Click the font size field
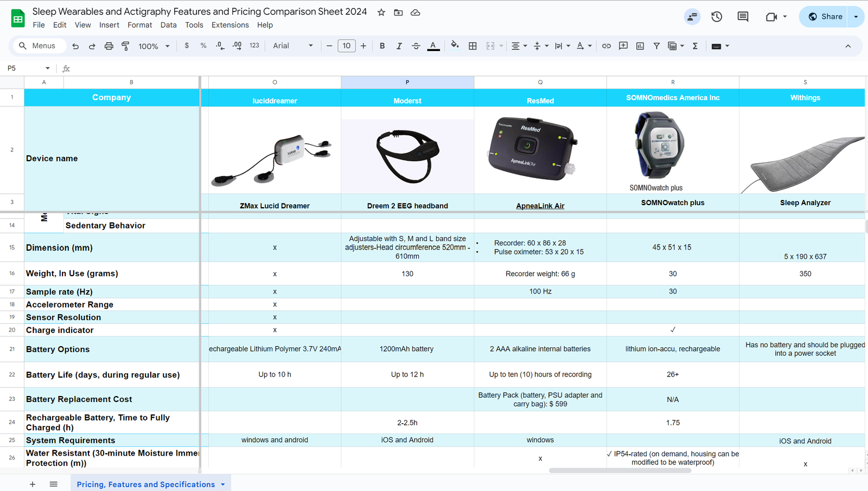This screenshot has height=491, width=868. [347, 46]
